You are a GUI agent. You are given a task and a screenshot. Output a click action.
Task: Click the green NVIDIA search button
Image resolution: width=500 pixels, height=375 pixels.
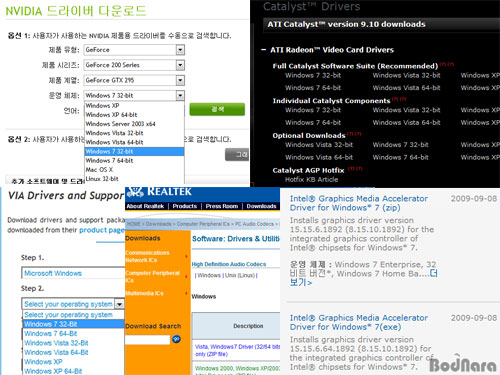(217, 109)
